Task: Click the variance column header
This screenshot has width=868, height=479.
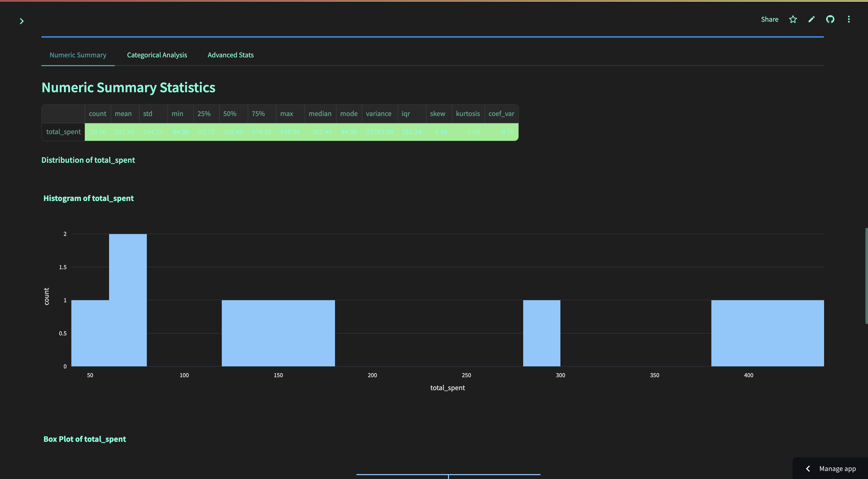Action: [378, 113]
